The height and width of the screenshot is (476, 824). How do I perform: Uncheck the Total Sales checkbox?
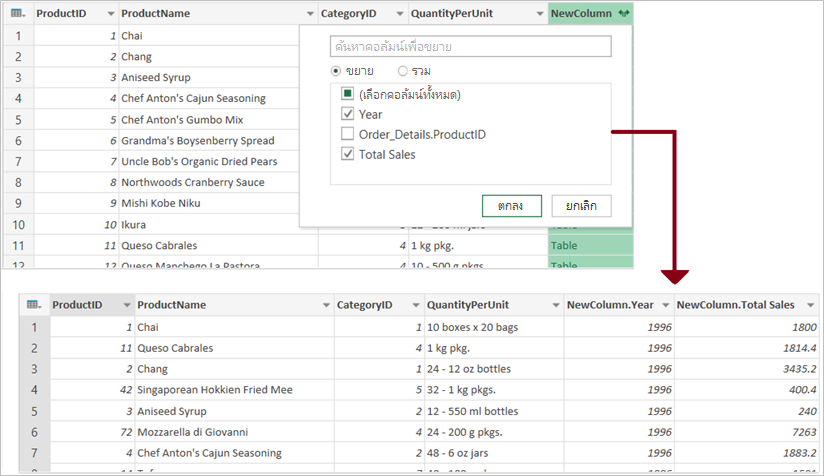pyautogui.click(x=347, y=154)
